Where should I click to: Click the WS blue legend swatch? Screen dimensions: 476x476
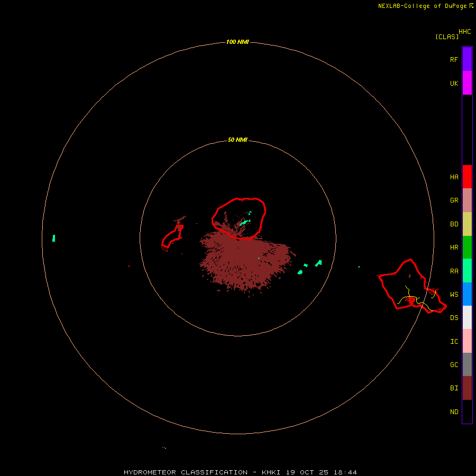[x=467, y=294]
